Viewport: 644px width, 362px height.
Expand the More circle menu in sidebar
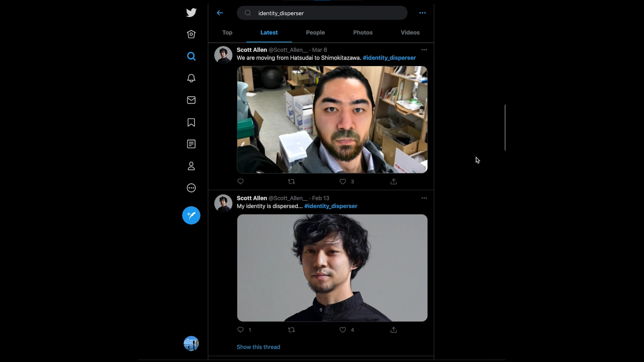tap(191, 188)
